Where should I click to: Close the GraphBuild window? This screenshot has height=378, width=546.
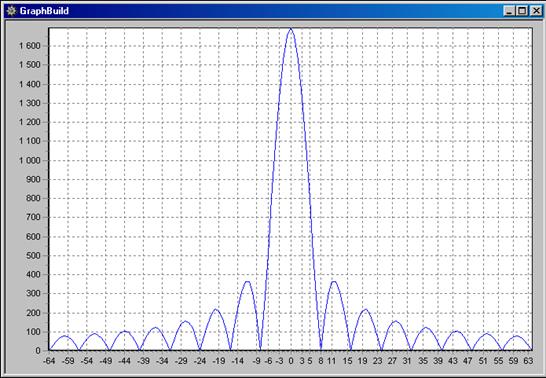coord(536,11)
